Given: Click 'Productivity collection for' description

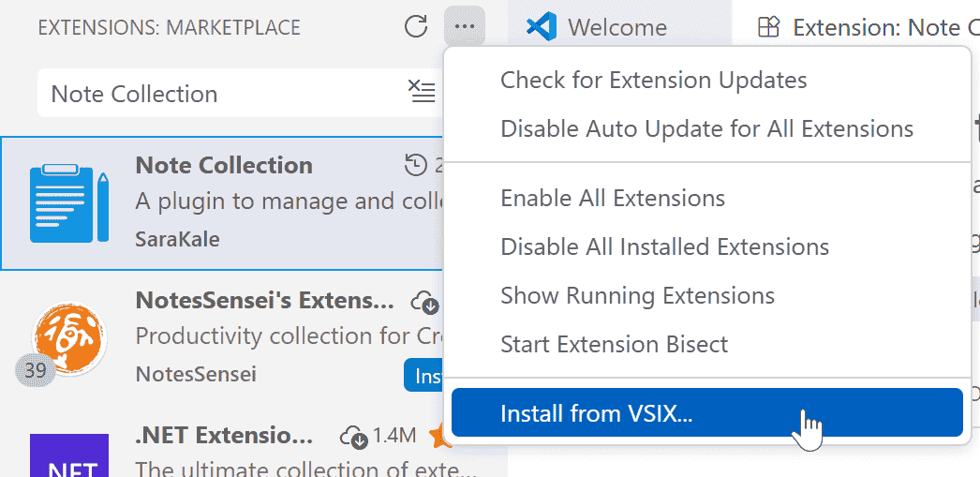Looking at the screenshot, I should 290,336.
